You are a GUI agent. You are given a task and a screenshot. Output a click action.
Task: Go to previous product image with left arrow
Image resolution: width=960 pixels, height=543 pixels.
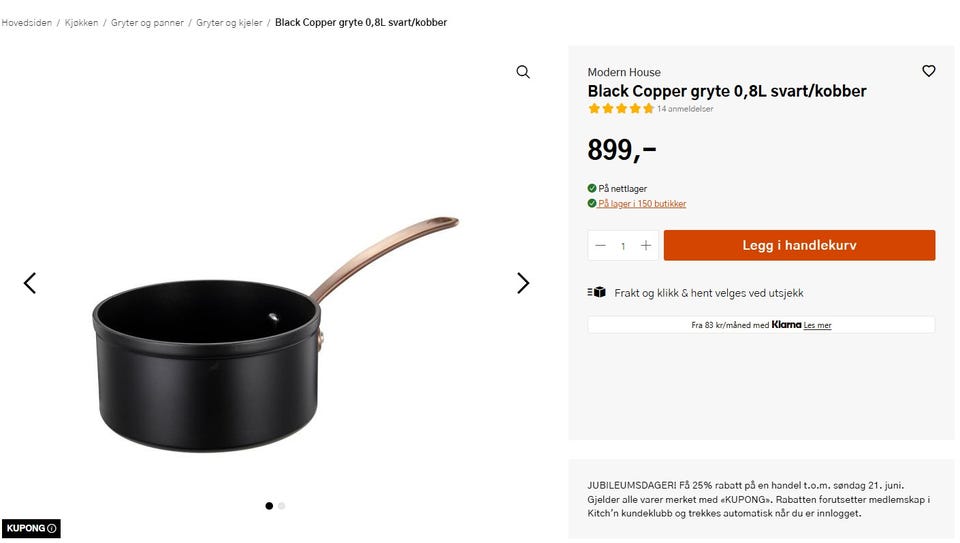(30, 283)
